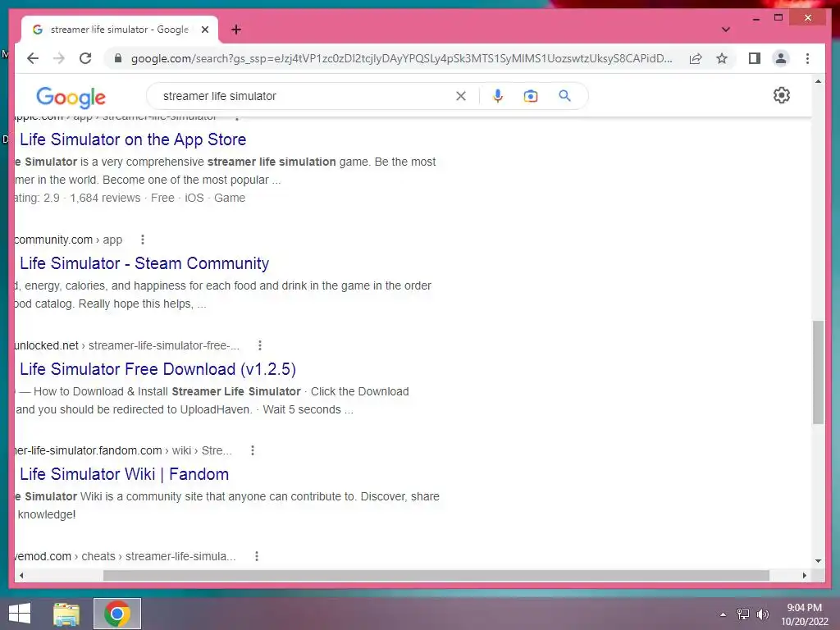Image resolution: width=840 pixels, height=630 pixels.
Task: Bookmark this tab with the star
Action: tap(722, 58)
